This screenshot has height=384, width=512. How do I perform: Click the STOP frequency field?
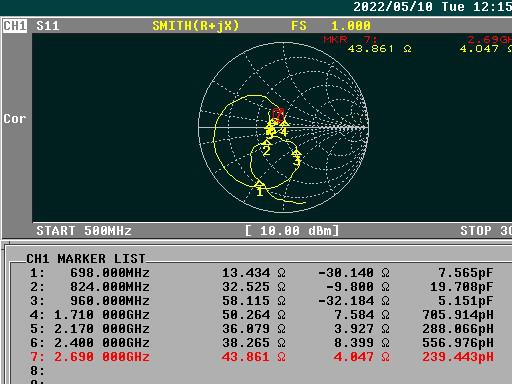point(486,231)
